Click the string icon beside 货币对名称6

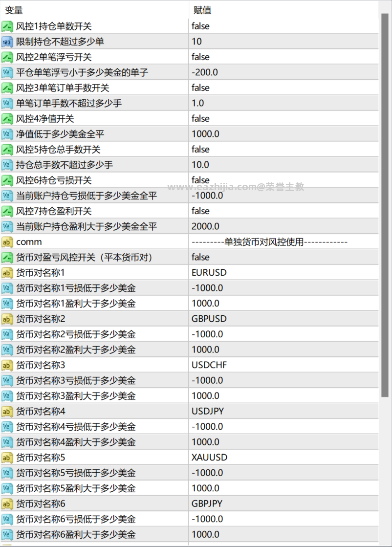[7, 504]
